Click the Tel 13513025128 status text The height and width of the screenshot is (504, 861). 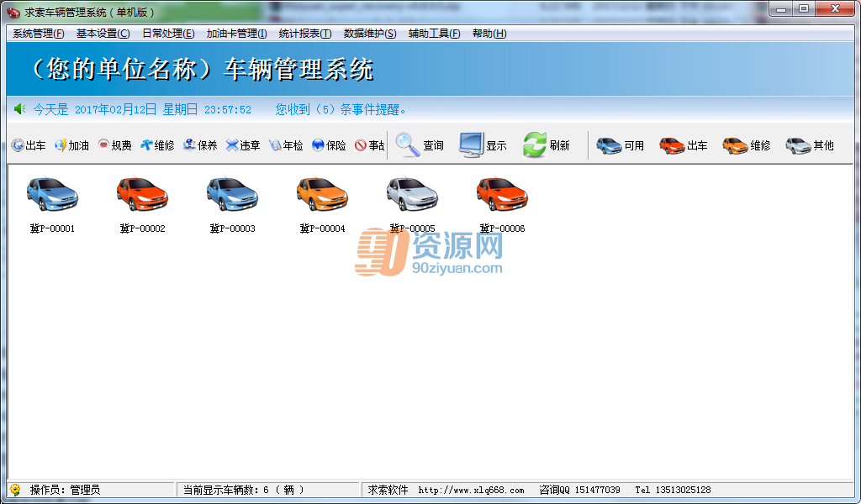tap(673, 490)
